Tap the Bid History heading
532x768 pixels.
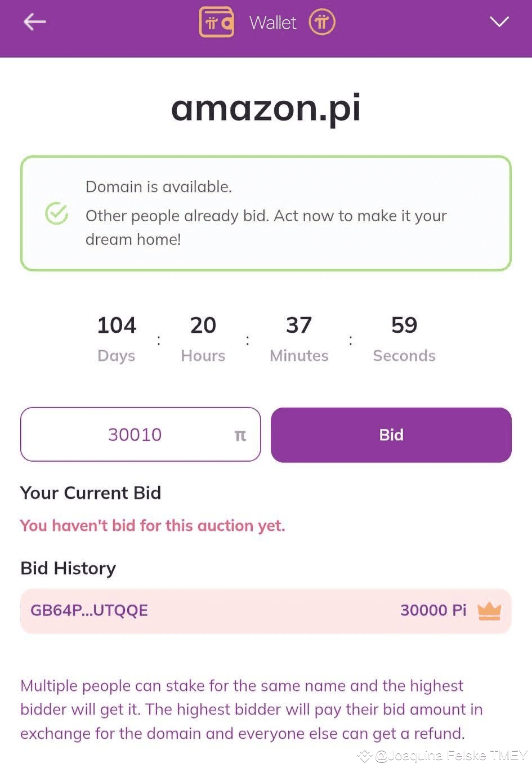click(68, 568)
